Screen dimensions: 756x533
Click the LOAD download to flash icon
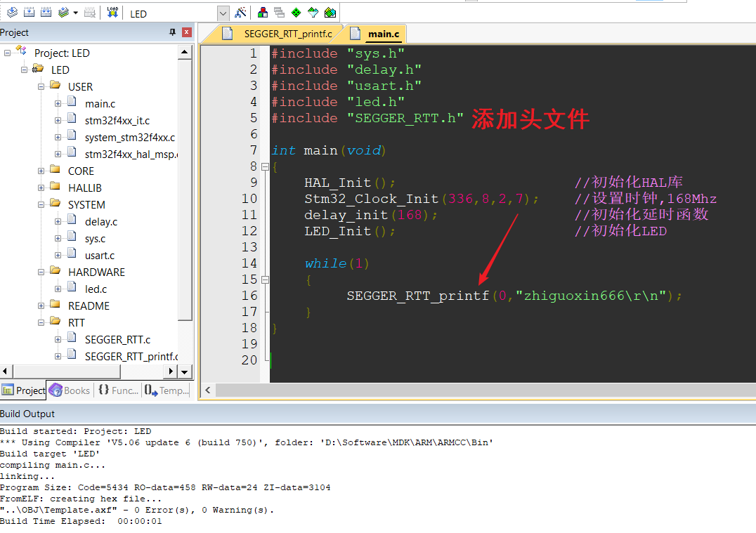click(112, 13)
